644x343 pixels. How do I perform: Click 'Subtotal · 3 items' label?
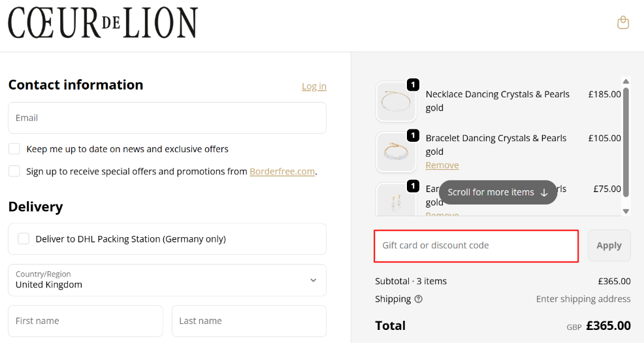pyautogui.click(x=411, y=282)
